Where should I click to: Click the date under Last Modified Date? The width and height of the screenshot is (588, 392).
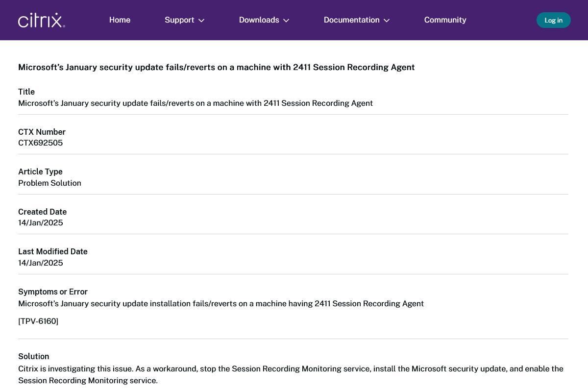40,263
